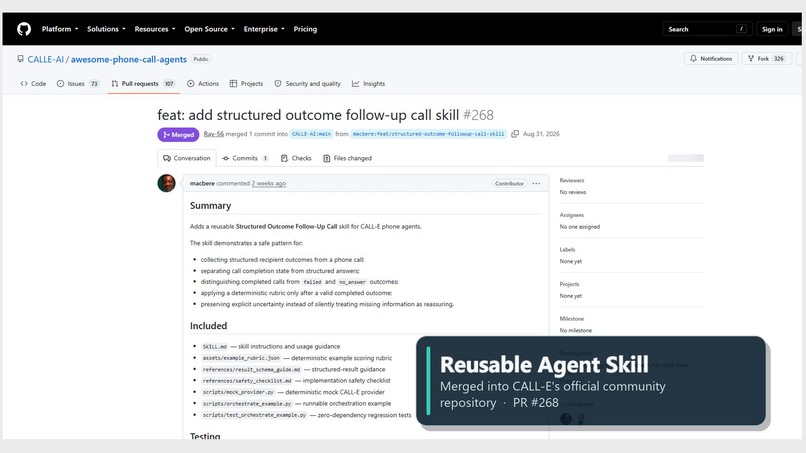The height and width of the screenshot is (453, 806).
Task: Expand the Solutions menu
Action: coord(106,29)
